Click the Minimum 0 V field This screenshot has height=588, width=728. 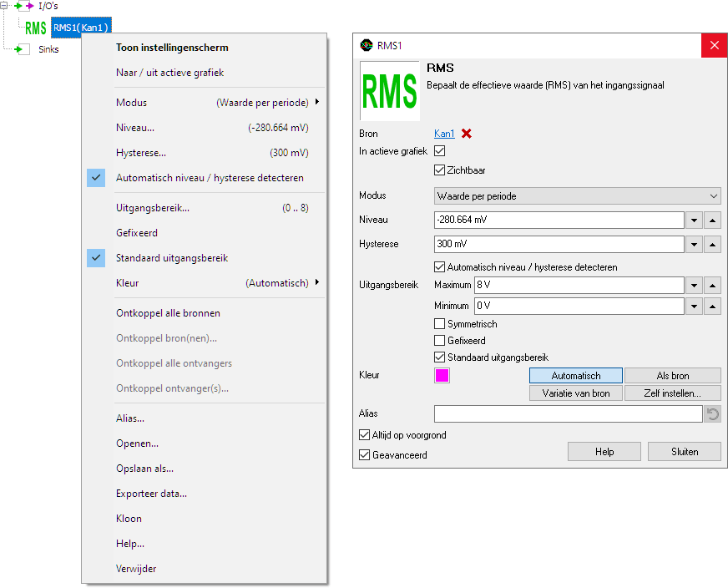coord(579,306)
